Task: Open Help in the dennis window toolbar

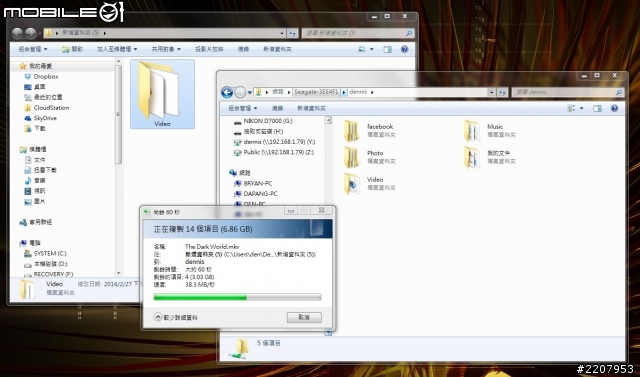Action: tap(614, 108)
